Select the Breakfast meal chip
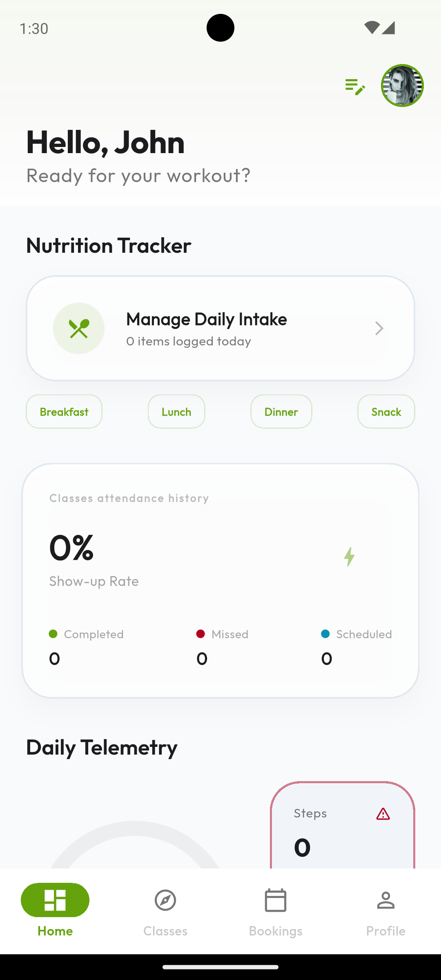The height and width of the screenshot is (980, 441). [x=64, y=412]
